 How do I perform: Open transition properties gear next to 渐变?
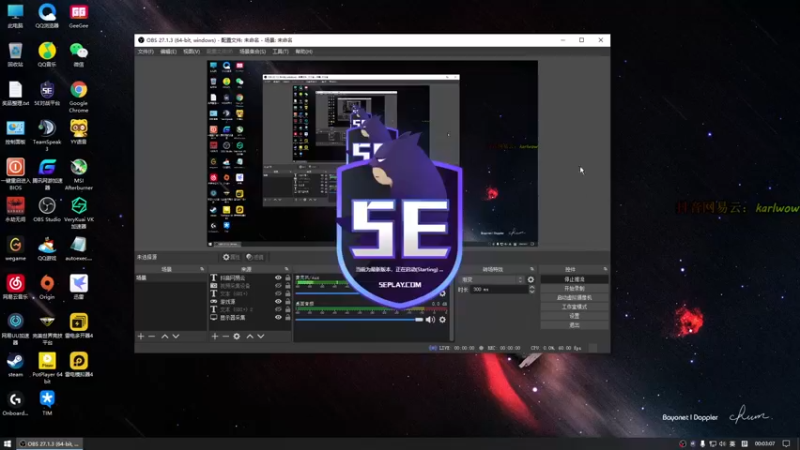click(531, 280)
